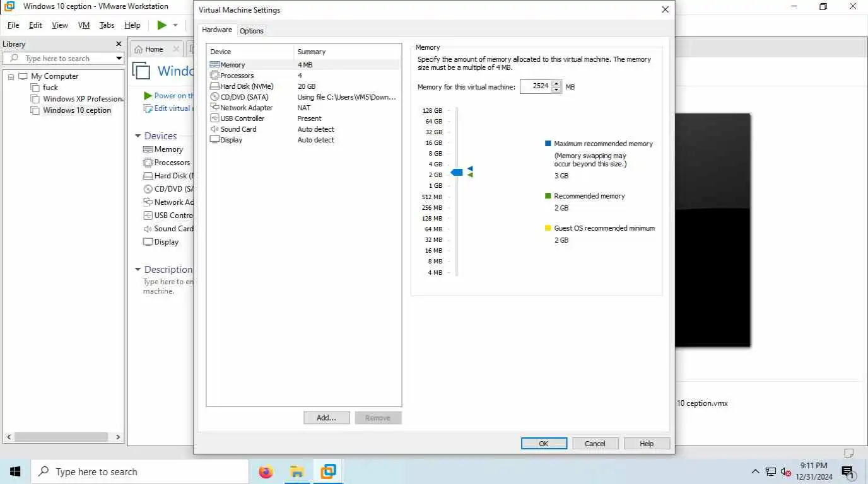
Task: Select the Hard Disk (NVMe) device
Action: [304, 86]
